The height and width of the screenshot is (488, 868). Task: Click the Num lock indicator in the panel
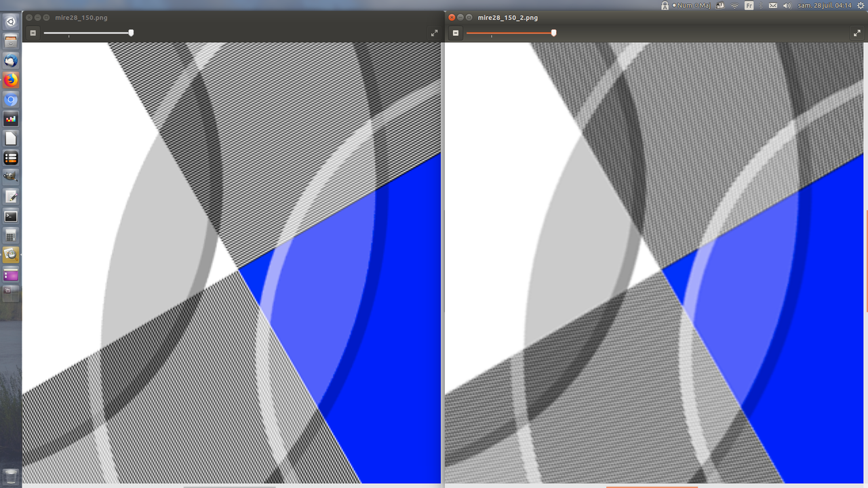[683, 5]
